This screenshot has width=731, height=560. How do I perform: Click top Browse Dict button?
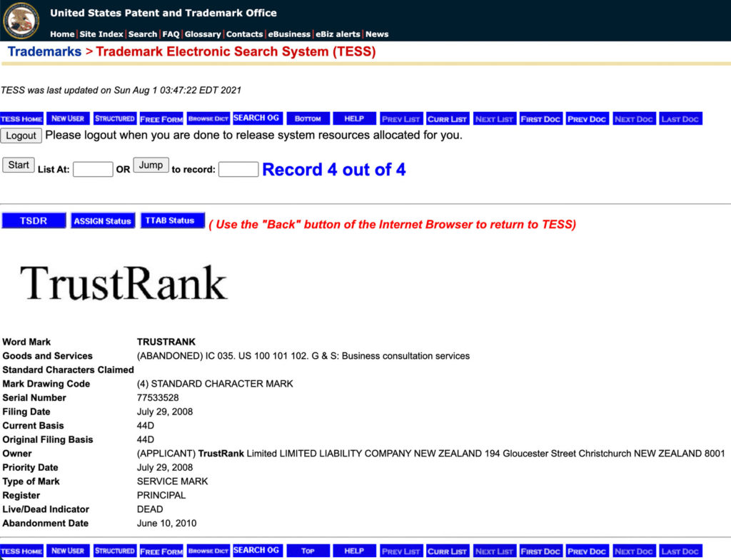coord(208,119)
